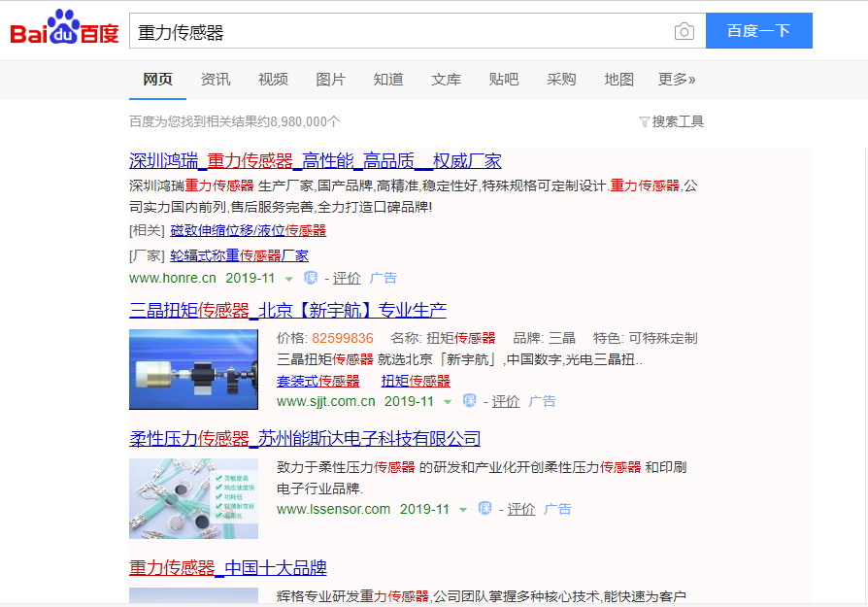
Task: Open result 柔性压力传感器_苏州能斯达电子科技有限公司
Action: click(305, 439)
